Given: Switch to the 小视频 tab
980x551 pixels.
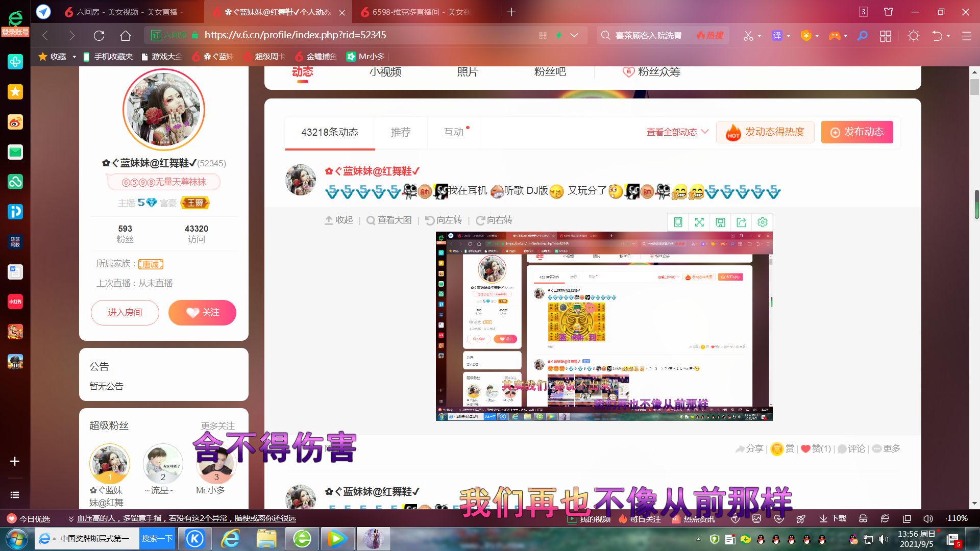Looking at the screenshot, I should 385,72.
